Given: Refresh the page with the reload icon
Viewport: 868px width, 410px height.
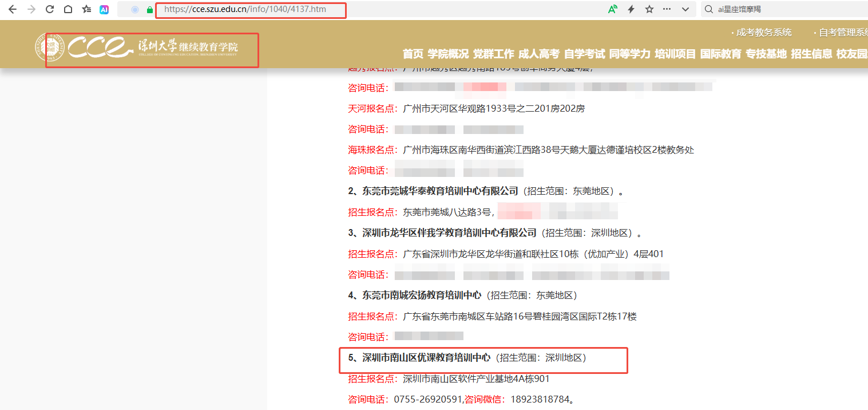Looking at the screenshot, I should (49, 9).
